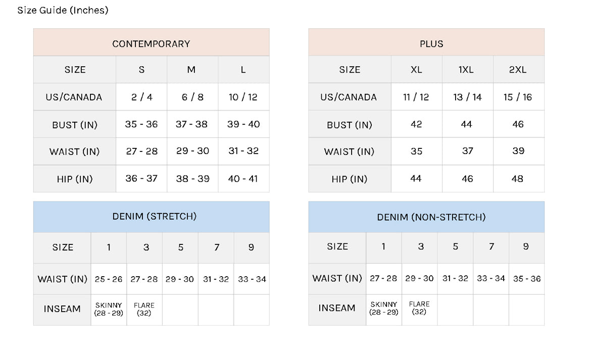Click the non-stretch denim INSEAM label
Image resolution: width=591 pixels, height=364 pixels.
[x=336, y=308]
